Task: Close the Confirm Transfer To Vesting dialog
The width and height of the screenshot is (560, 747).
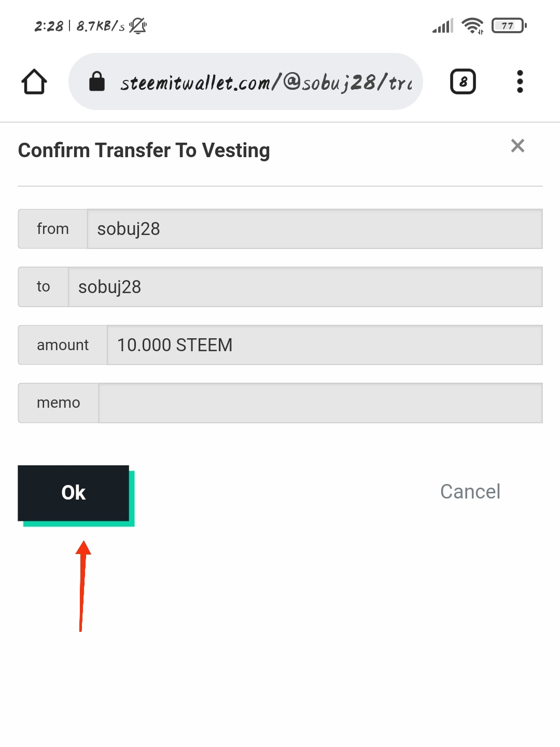Action: point(517,146)
